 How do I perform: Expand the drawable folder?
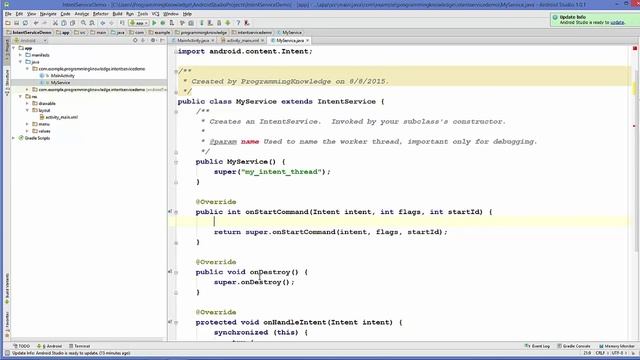28,104
